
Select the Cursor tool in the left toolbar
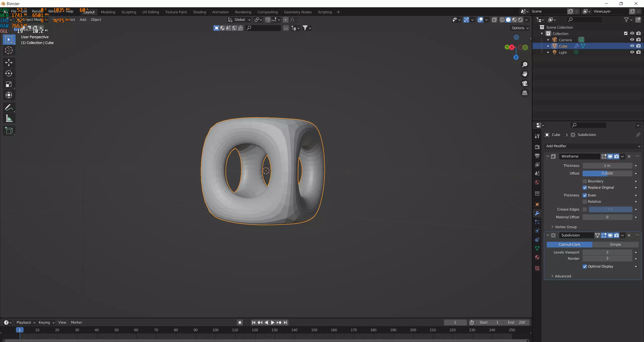pyautogui.click(x=9, y=51)
